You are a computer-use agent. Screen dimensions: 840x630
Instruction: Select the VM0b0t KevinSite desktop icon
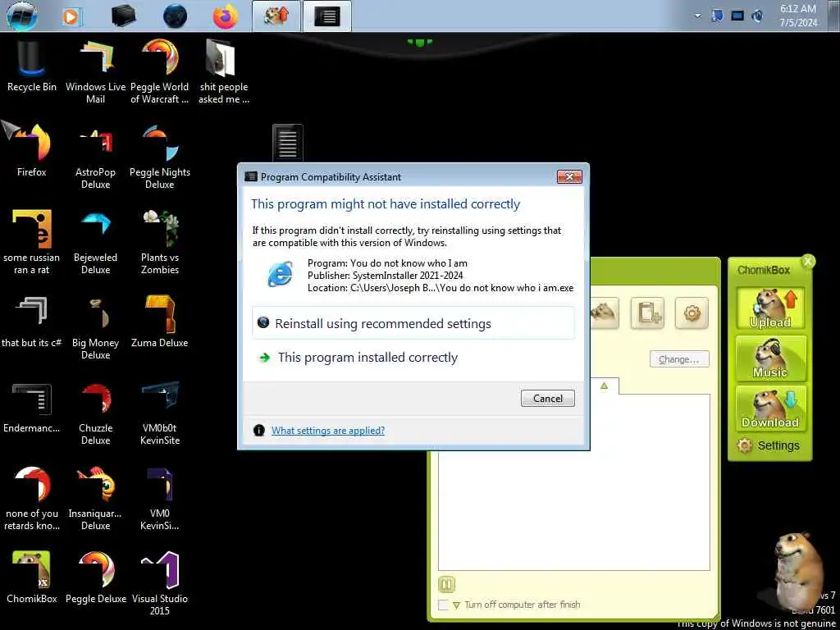pyautogui.click(x=160, y=413)
